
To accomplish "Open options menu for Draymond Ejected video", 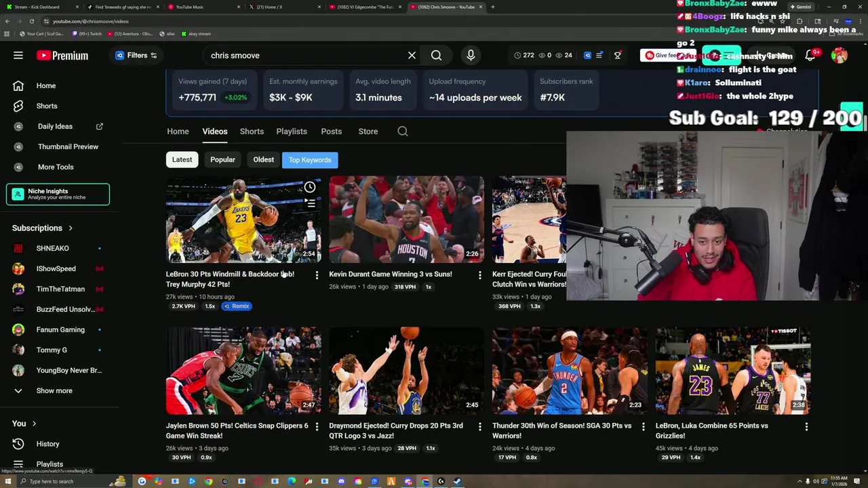I will coord(480,427).
